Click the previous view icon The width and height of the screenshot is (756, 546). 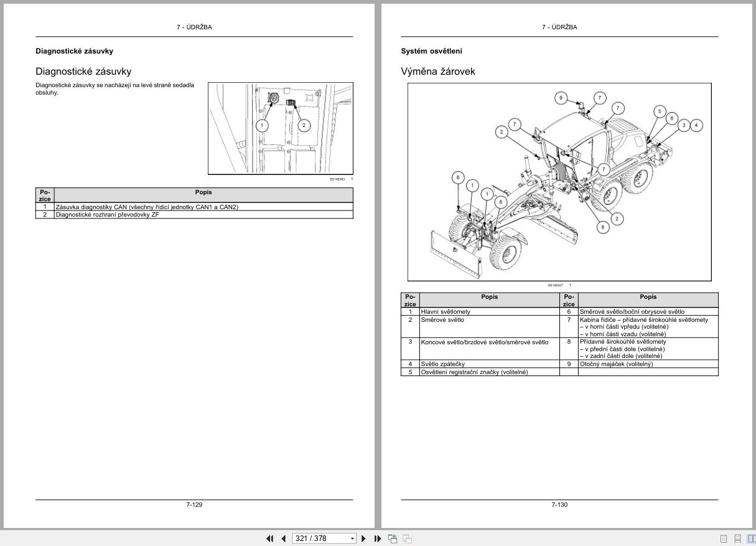393,539
